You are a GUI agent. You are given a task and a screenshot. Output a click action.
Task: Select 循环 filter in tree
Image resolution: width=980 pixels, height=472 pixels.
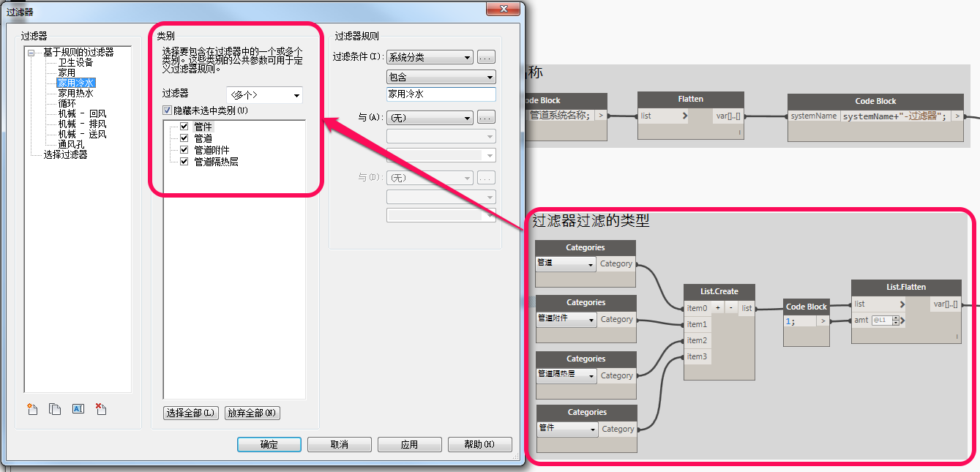(67, 103)
